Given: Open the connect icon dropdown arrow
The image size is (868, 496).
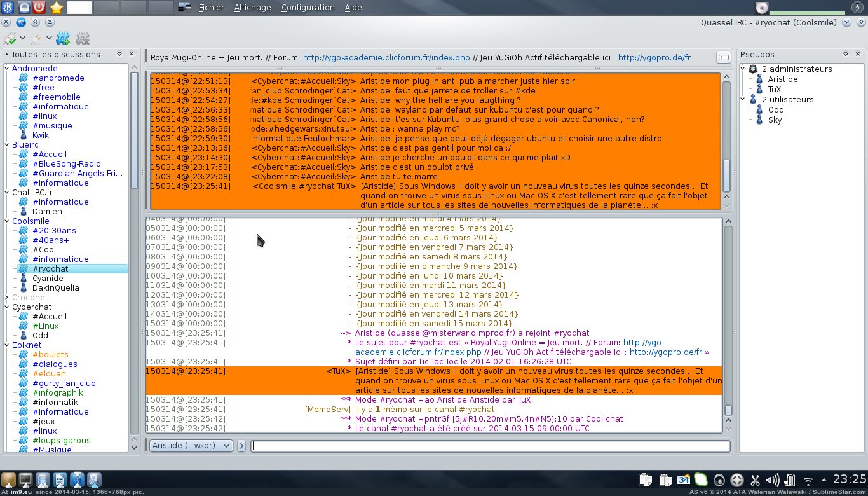Looking at the screenshot, I should click(x=21, y=39).
